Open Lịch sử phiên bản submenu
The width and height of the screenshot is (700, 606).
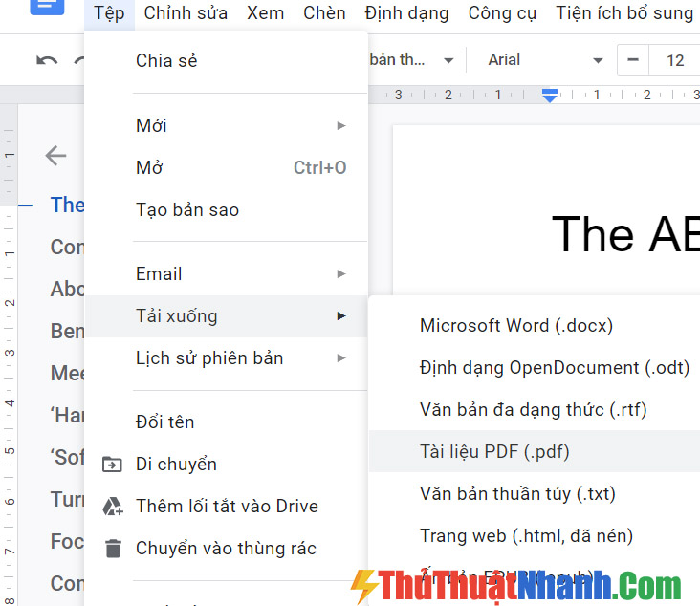tap(227, 357)
